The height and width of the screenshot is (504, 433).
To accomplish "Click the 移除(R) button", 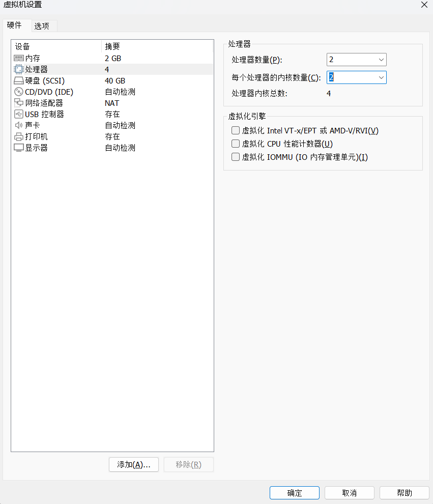I will pyautogui.click(x=189, y=464).
